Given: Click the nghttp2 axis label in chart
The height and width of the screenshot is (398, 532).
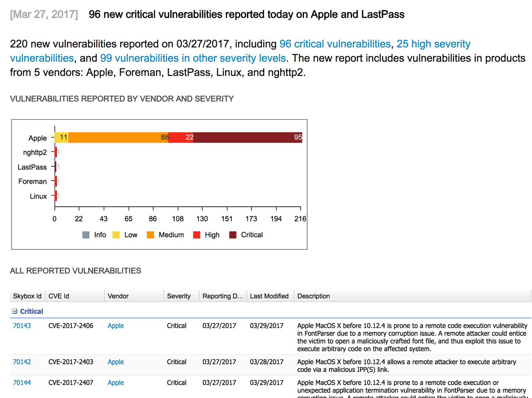Looking at the screenshot, I should (x=35, y=153).
